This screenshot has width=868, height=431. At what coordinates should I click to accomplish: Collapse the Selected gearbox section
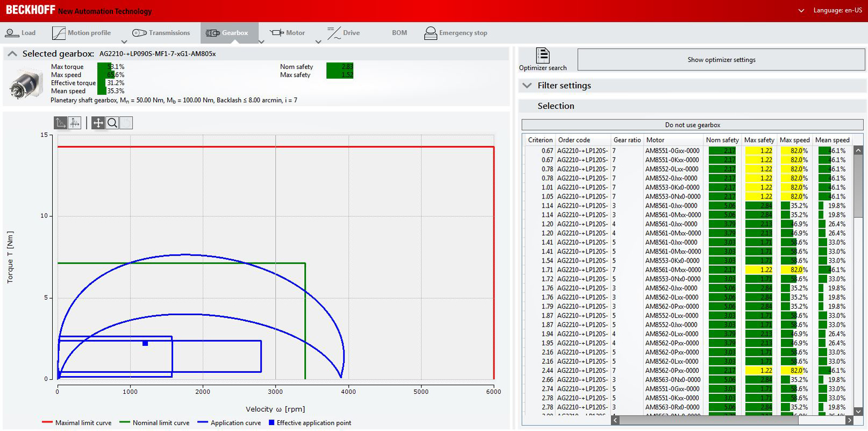[12, 54]
